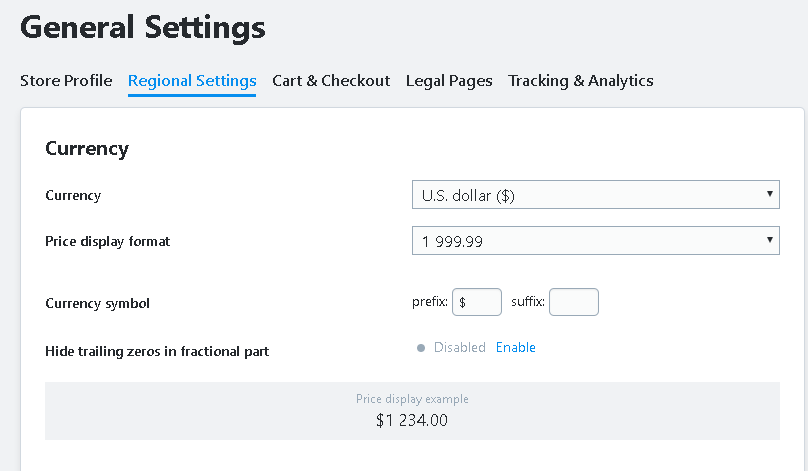
Task: Select the Regional Settings tab
Action: 192,81
